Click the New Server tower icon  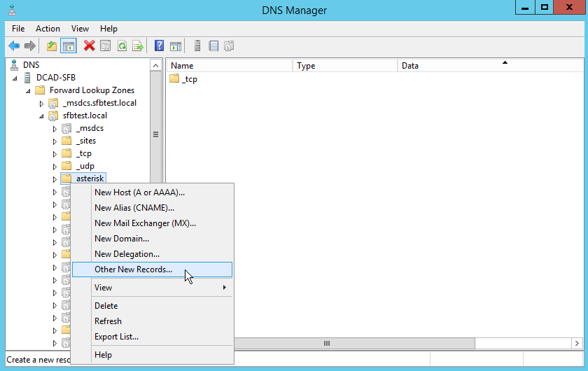coord(197,45)
